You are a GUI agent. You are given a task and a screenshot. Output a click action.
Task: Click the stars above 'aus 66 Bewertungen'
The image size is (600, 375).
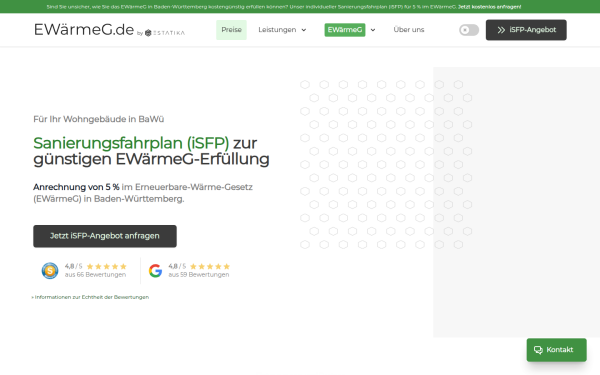(107, 266)
